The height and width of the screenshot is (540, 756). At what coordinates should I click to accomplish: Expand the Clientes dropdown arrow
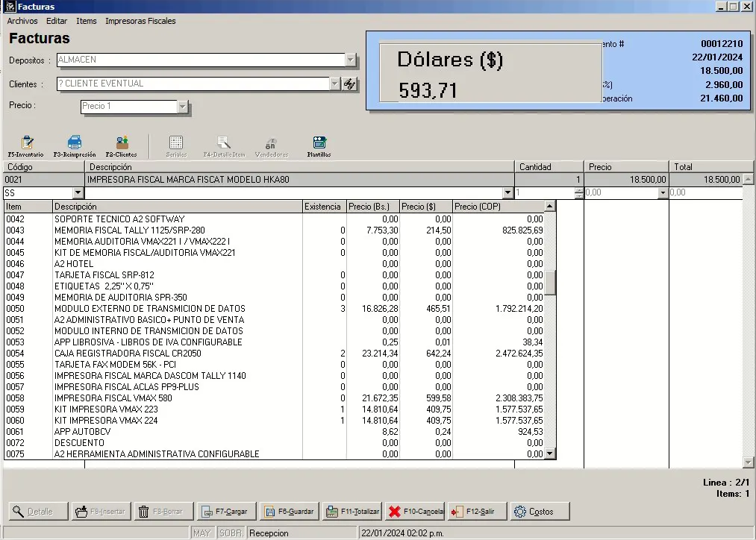pos(334,84)
